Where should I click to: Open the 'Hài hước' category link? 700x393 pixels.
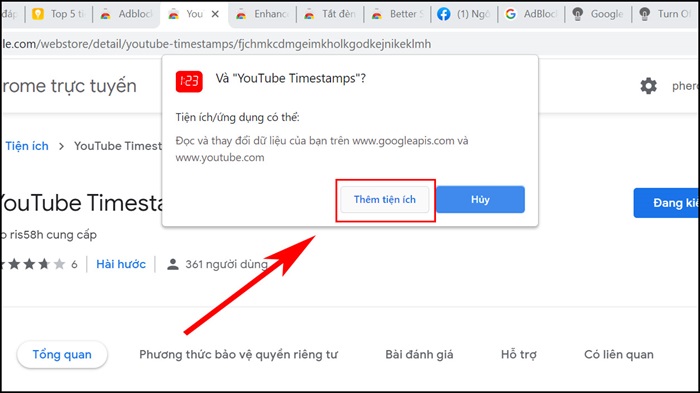pos(121,264)
